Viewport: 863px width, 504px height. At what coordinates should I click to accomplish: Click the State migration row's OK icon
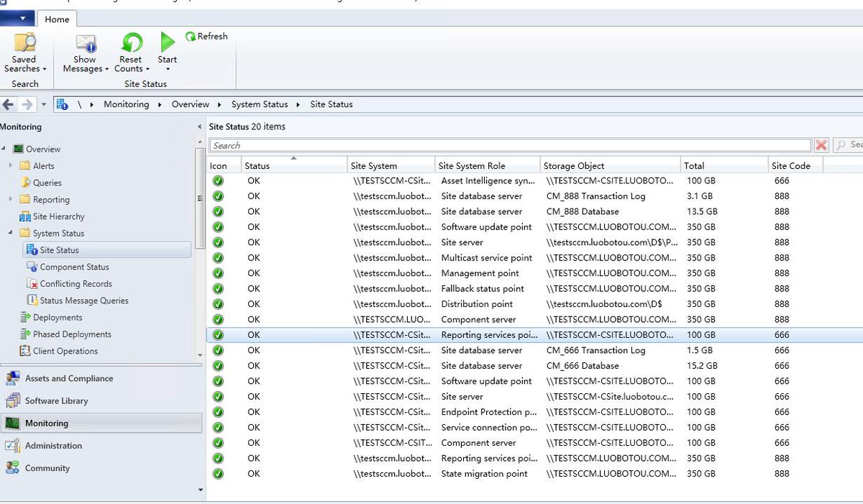[x=218, y=474]
